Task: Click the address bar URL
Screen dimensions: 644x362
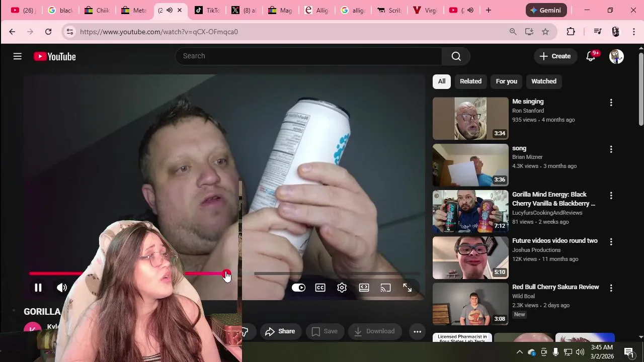Action: click(x=159, y=32)
